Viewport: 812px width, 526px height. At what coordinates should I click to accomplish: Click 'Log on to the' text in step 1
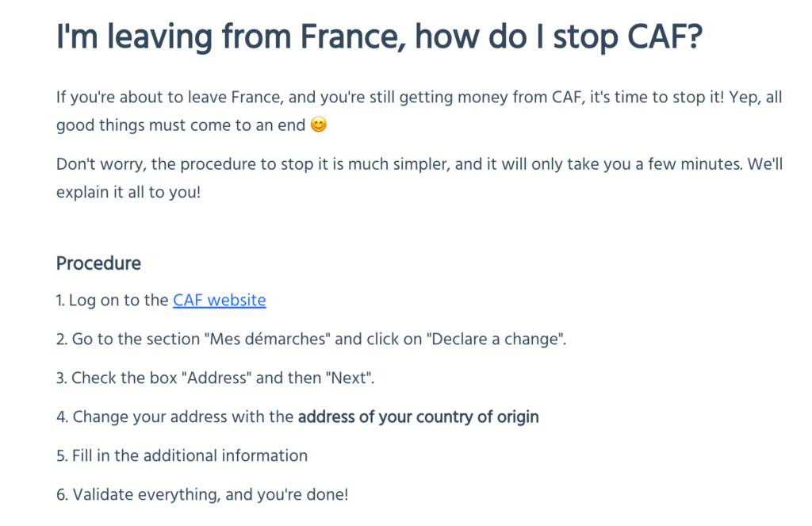119,300
